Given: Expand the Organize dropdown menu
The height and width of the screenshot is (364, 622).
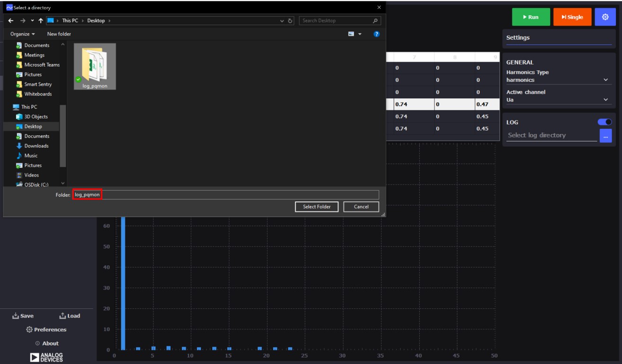Looking at the screenshot, I should pos(23,34).
